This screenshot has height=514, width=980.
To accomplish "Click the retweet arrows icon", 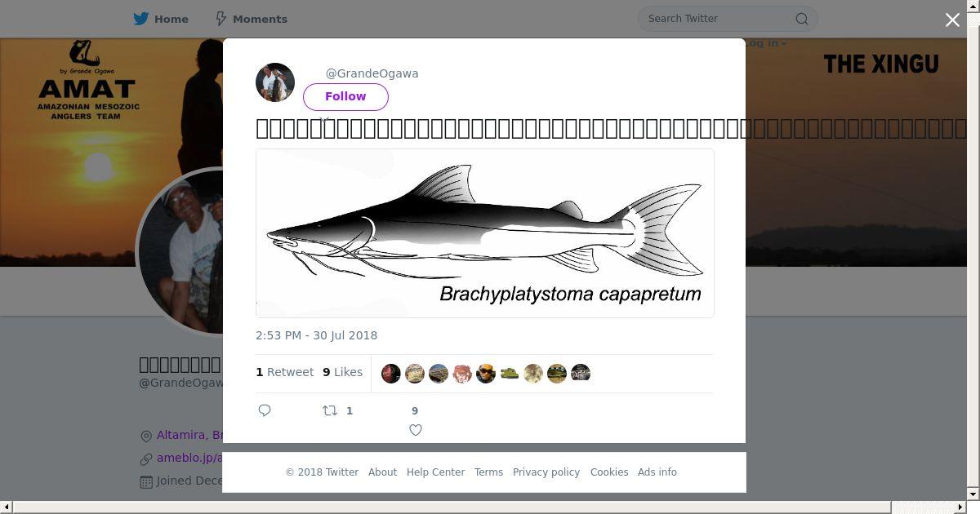I will pyautogui.click(x=330, y=410).
